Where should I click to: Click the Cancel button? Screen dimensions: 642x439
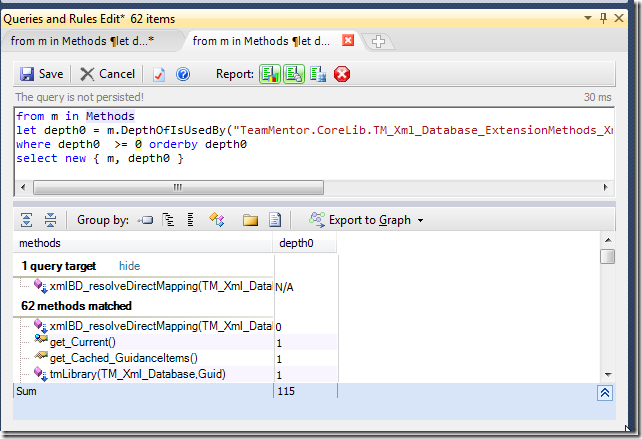point(107,74)
